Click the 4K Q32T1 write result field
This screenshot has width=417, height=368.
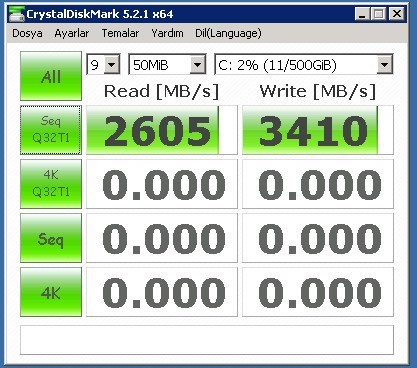(318, 184)
